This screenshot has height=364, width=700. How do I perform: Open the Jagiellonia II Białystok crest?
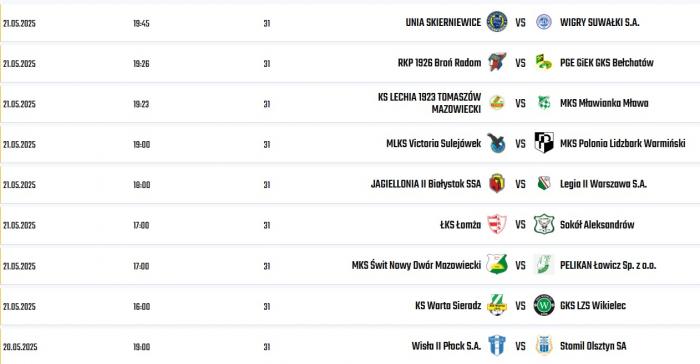(x=496, y=184)
